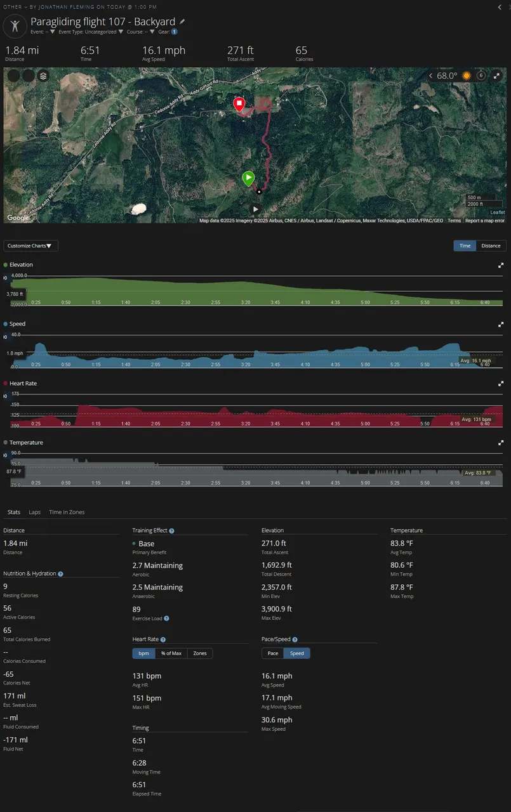Click the sun weather icon
This screenshot has height=812, width=511.
(467, 75)
